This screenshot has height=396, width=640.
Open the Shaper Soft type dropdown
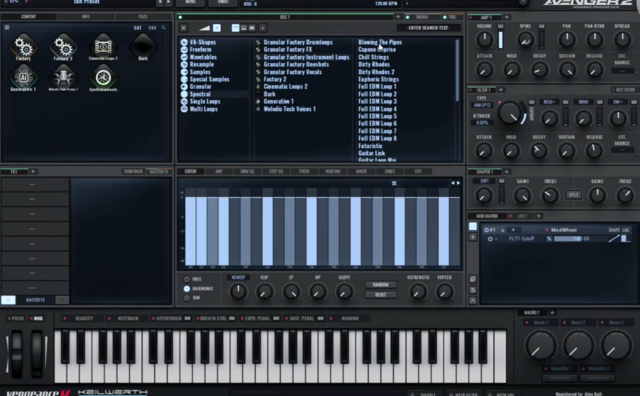pos(484,181)
